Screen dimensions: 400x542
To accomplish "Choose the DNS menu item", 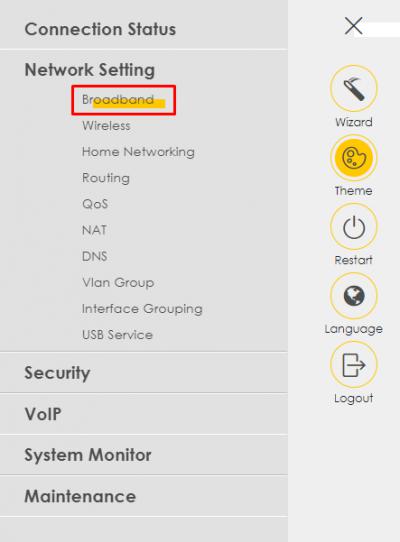I will [x=94, y=256].
